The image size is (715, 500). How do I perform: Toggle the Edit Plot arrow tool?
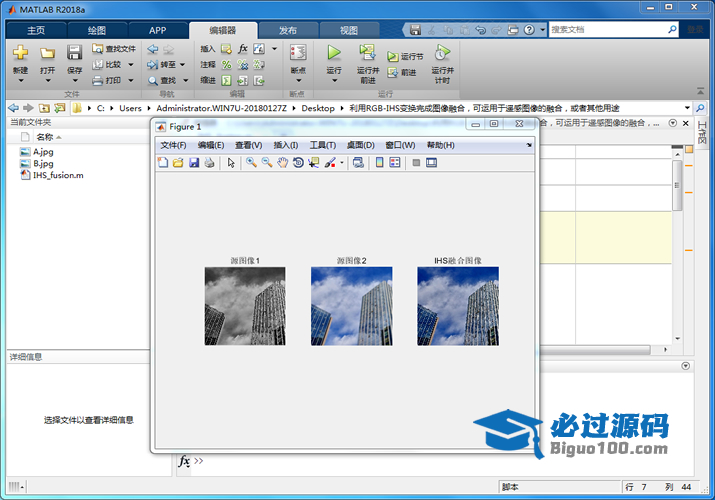[x=230, y=163]
